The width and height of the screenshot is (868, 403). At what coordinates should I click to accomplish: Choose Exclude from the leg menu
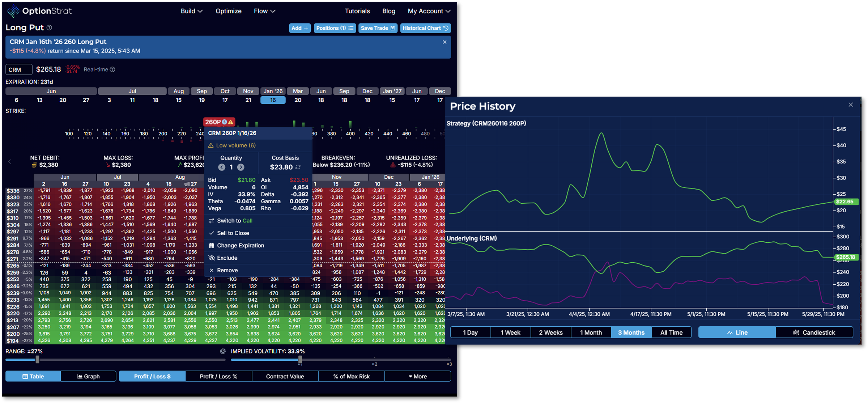[258, 258]
